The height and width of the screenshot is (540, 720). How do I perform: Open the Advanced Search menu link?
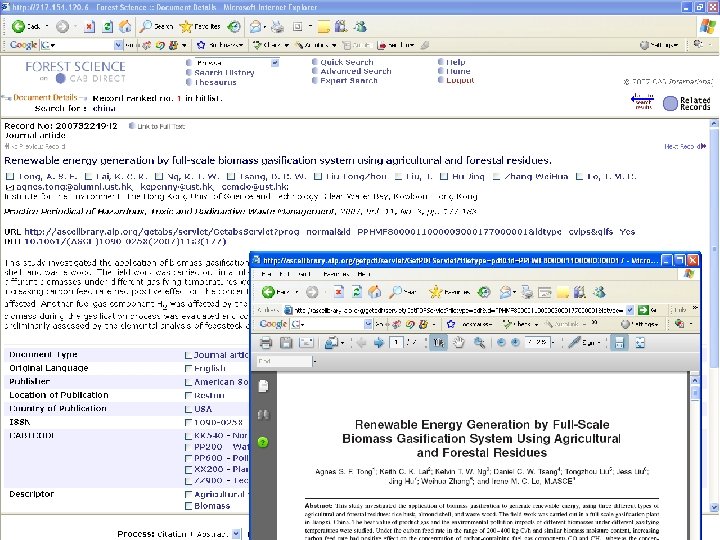[x=355, y=72]
